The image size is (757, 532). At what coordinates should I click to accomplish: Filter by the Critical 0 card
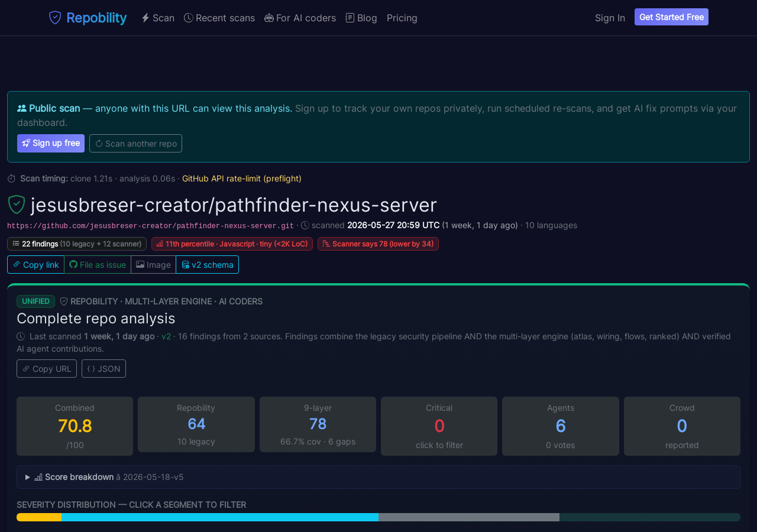tap(439, 426)
